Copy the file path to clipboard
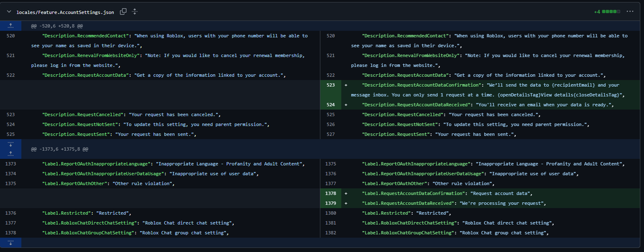 [123, 11]
